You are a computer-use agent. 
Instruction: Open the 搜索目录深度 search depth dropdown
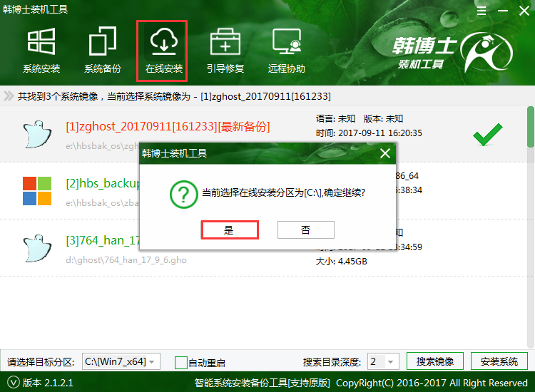[x=383, y=361]
